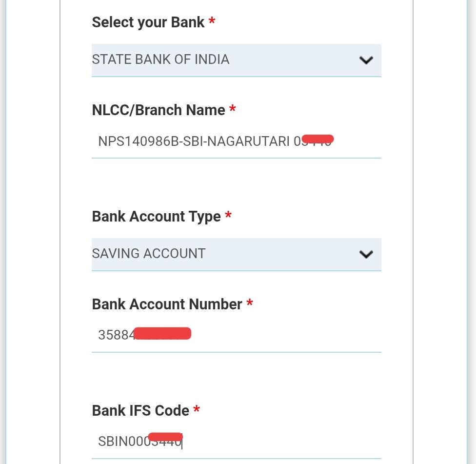Click the red asterisk beside NLCC/Branch Name
The height and width of the screenshot is (464, 476).
coord(233,109)
